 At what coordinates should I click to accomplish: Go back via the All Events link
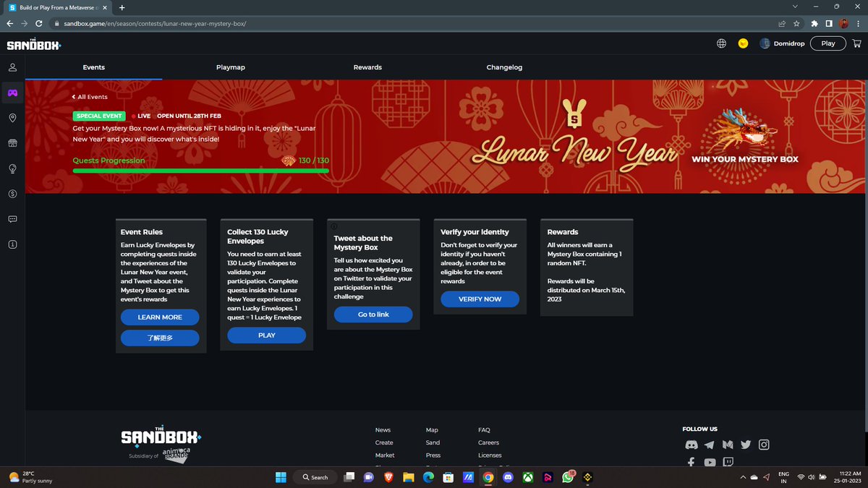pyautogui.click(x=90, y=97)
